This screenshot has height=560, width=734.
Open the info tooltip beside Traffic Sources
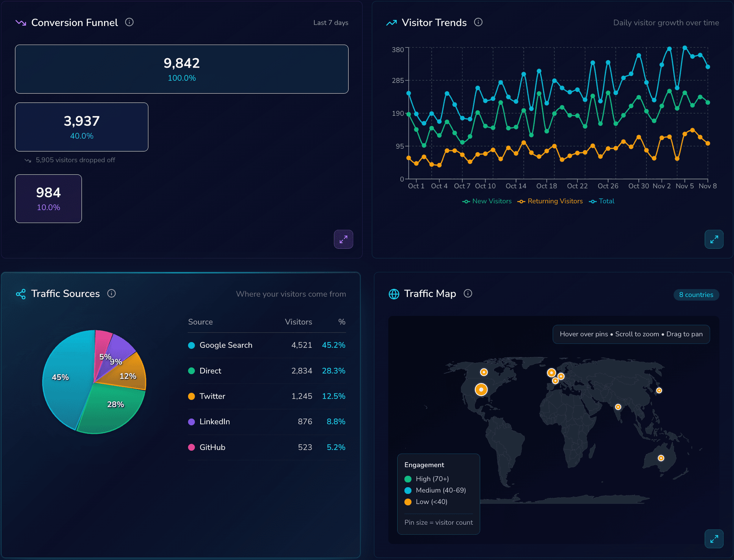[111, 294]
